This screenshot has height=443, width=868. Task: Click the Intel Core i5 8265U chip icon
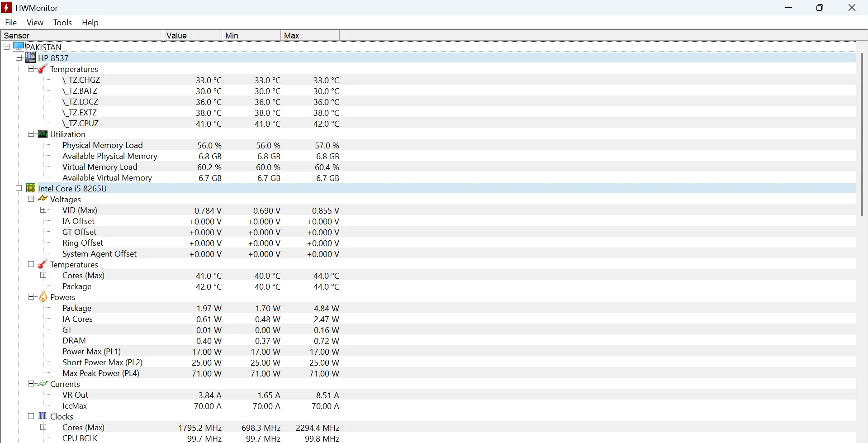coord(30,188)
